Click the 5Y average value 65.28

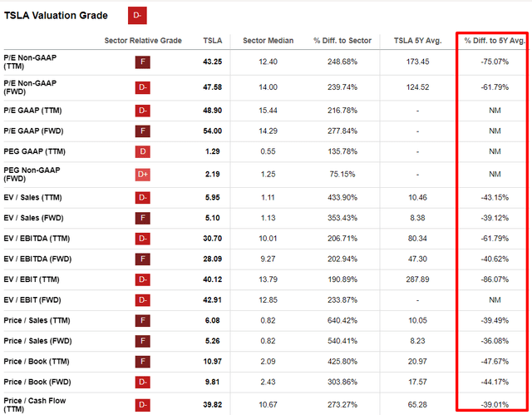tap(417, 405)
